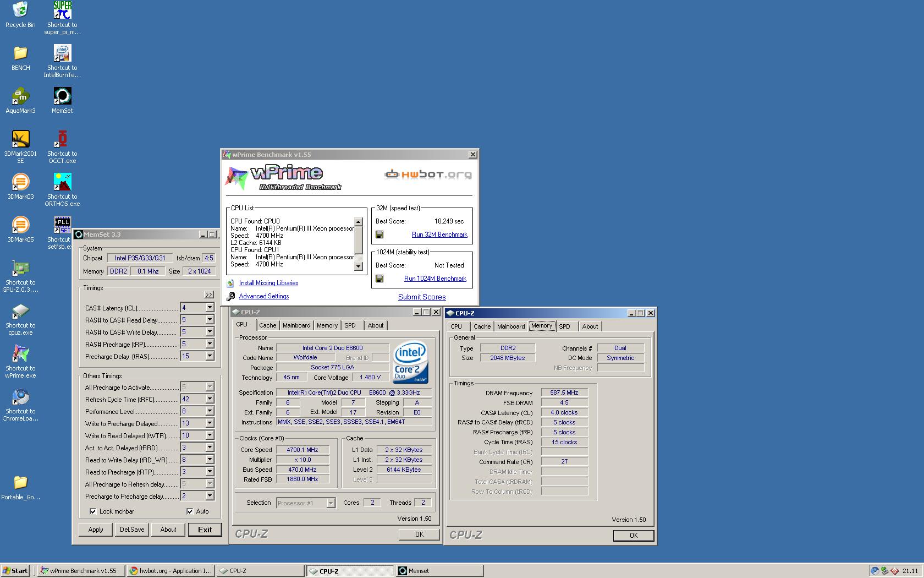Toggle the Lock mchbar checkbox

pos(93,511)
